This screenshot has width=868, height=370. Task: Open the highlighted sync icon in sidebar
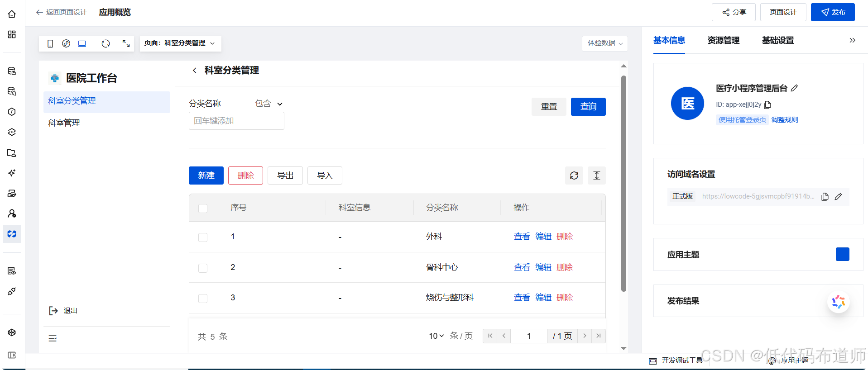point(12,234)
